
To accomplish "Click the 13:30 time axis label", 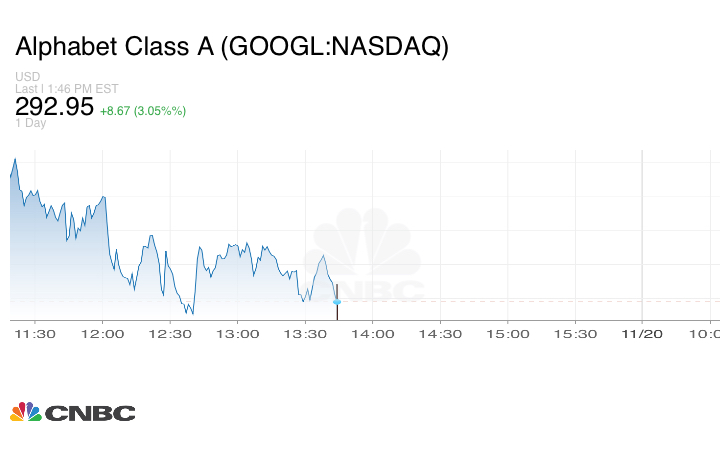I will pos(304,334).
